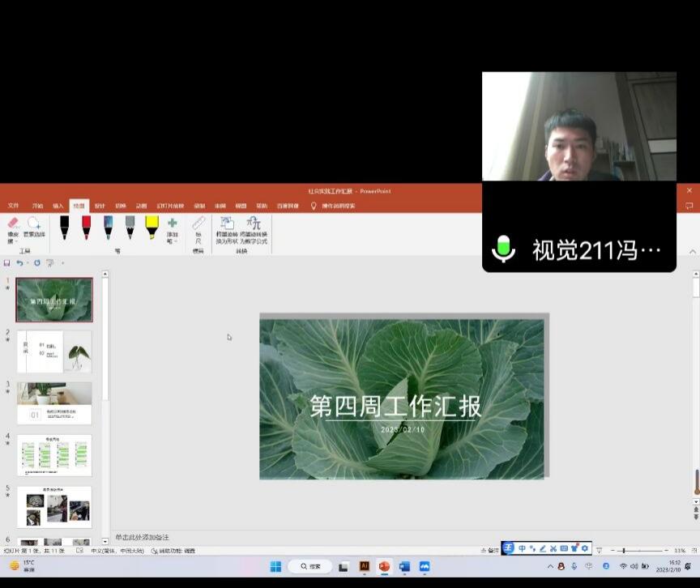Activate the Lasso Select tool
Viewport: 700px width, 588px height.
tap(34, 227)
